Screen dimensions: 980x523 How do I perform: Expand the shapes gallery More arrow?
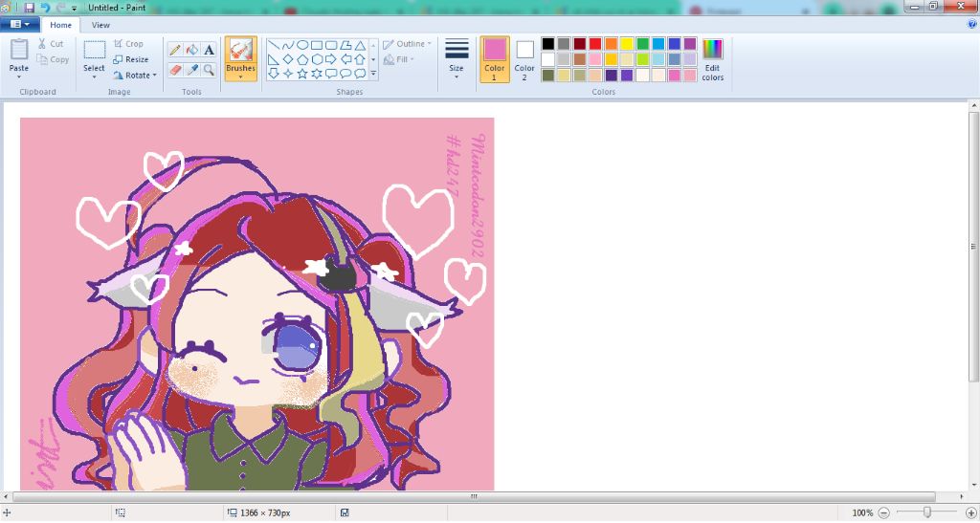(x=374, y=74)
